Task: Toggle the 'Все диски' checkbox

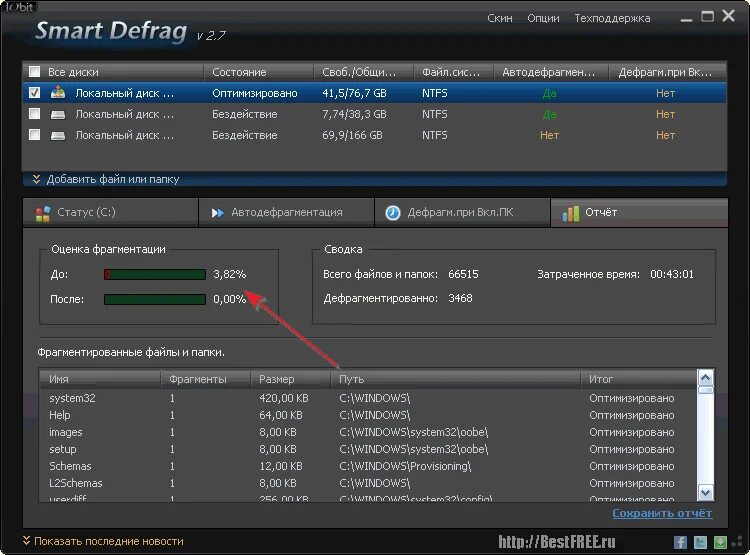Action: coord(34,72)
